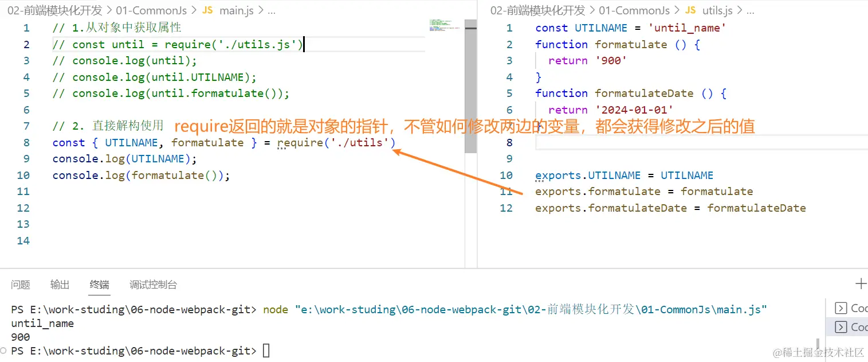
Task: Click JS file icon beside utils.js breadcrumb
Action: click(x=691, y=10)
